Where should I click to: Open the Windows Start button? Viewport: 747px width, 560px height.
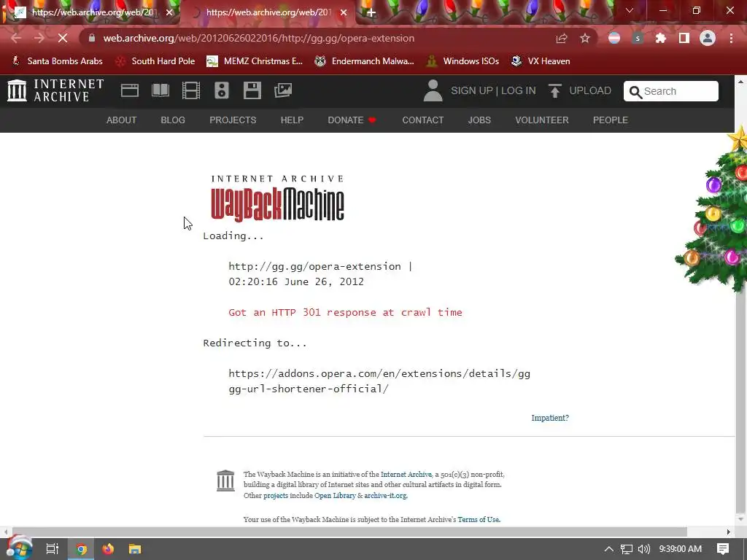click(x=19, y=548)
